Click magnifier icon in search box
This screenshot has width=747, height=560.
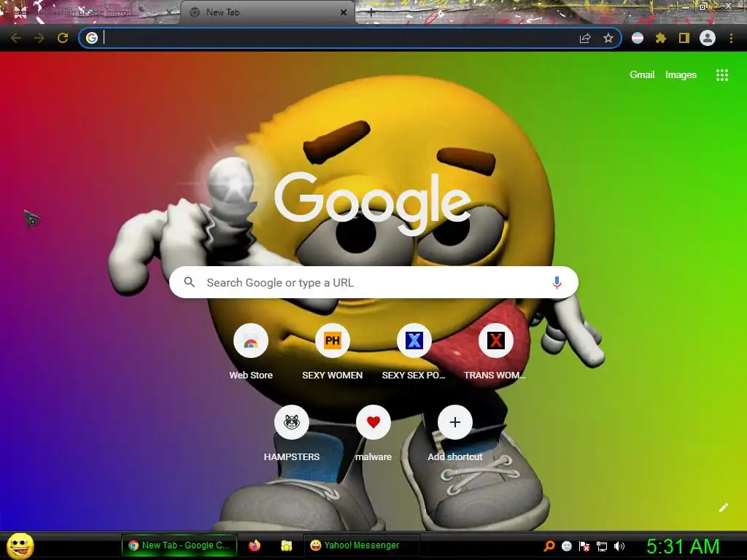[189, 282]
